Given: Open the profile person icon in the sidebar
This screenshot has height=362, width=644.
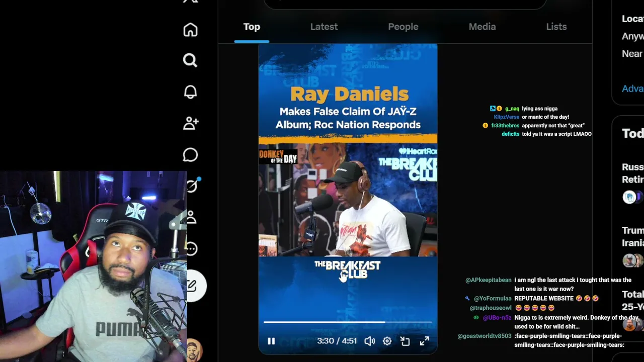Looking at the screenshot, I should (x=191, y=217).
